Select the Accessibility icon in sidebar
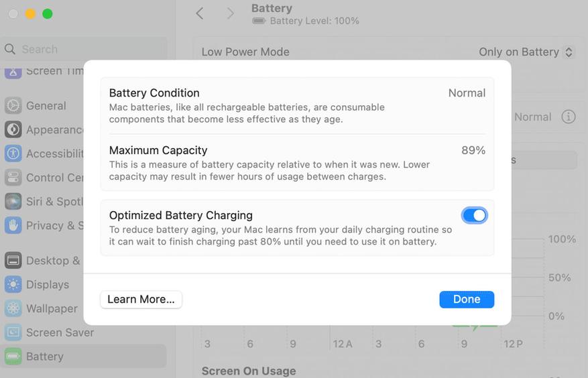Viewport: 588px width, 378px height. [x=13, y=153]
